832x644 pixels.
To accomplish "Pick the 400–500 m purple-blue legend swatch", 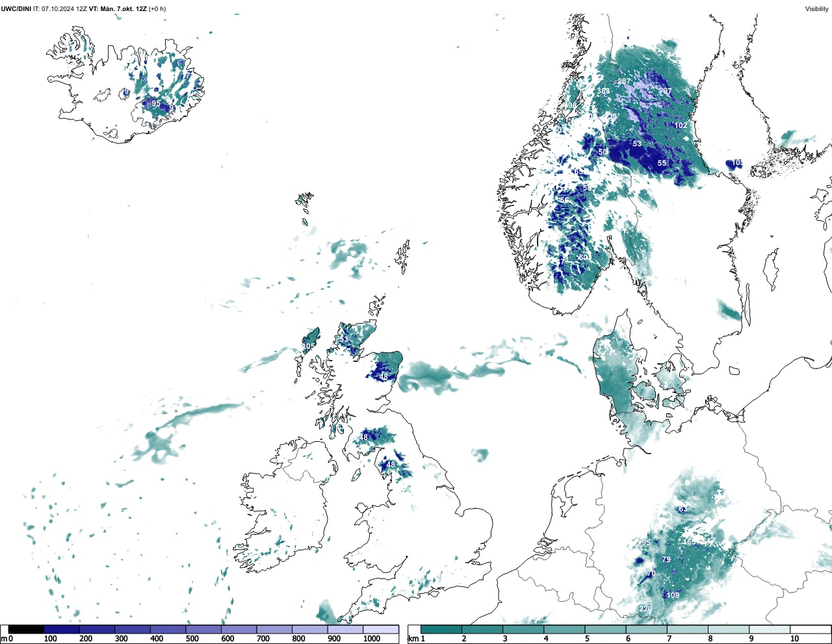I will [x=168, y=629].
